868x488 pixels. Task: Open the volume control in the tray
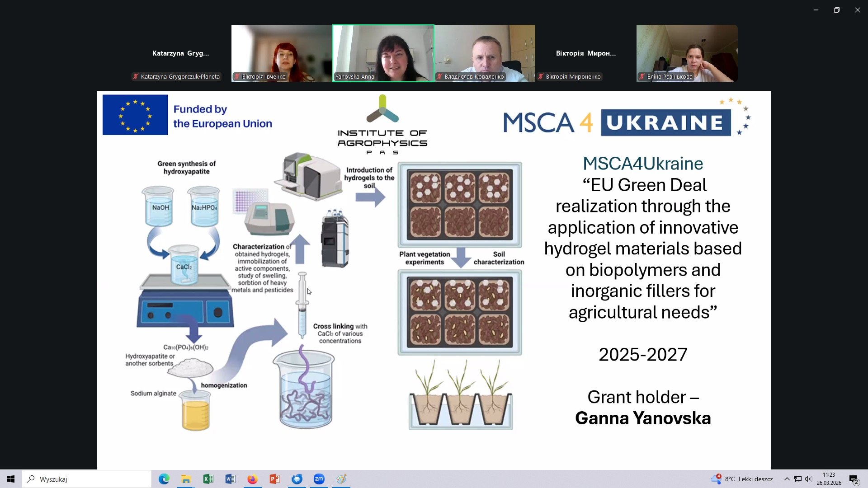[x=808, y=479]
